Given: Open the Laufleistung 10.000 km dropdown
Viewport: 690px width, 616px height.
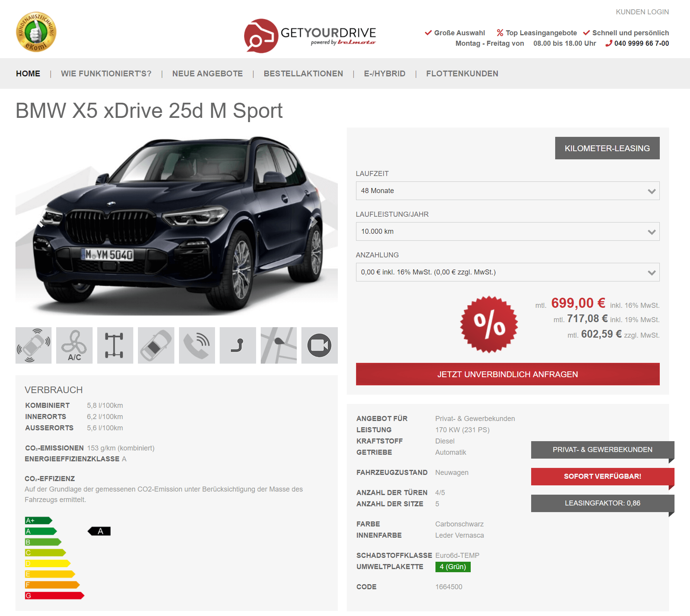Looking at the screenshot, I should pos(508,231).
